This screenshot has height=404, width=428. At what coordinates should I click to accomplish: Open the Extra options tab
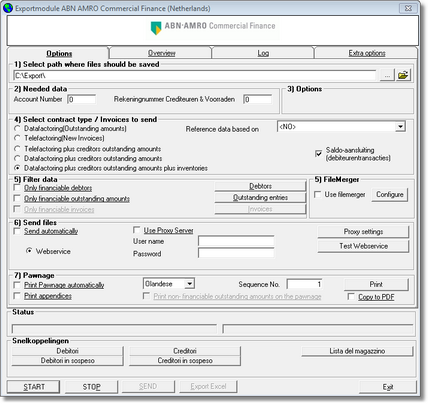(x=367, y=53)
